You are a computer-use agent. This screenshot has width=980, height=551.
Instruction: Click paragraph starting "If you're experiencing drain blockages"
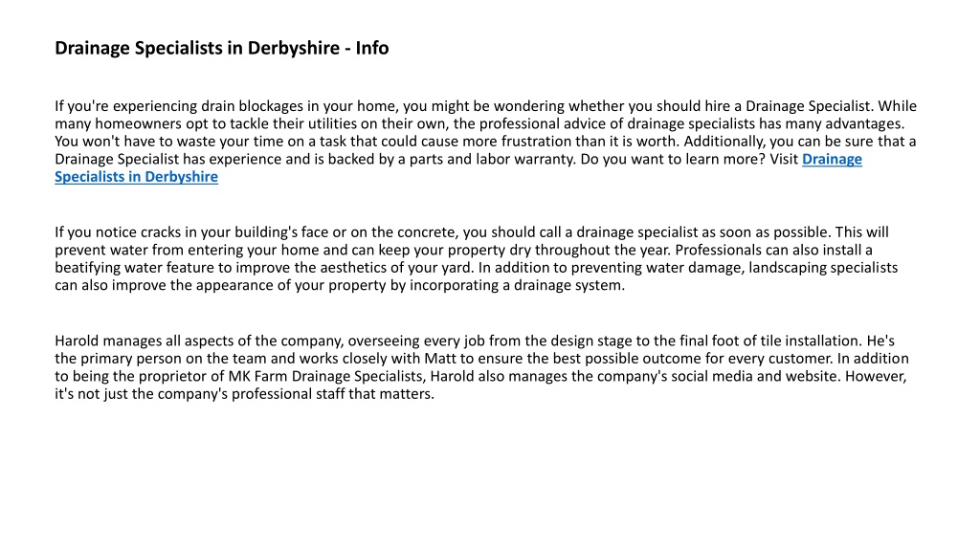coord(485,142)
